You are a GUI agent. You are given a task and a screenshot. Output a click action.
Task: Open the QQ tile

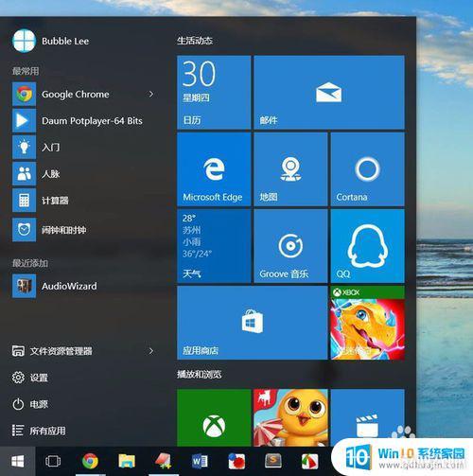[367, 246]
